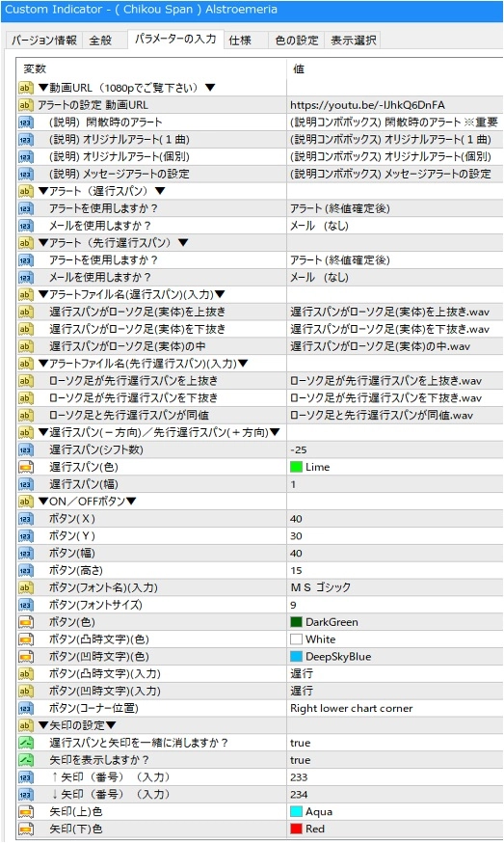Click the Aqua color swatch
The height and width of the screenshot is (843, 504).
pos(296,811)
